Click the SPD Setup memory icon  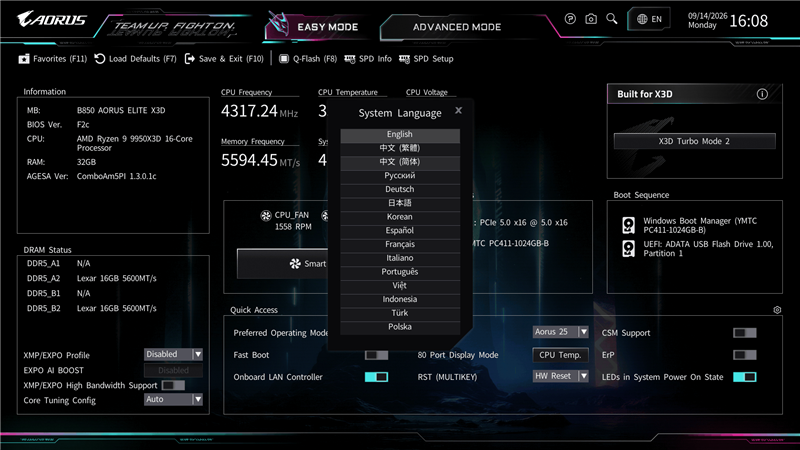[x=404, y=59]
